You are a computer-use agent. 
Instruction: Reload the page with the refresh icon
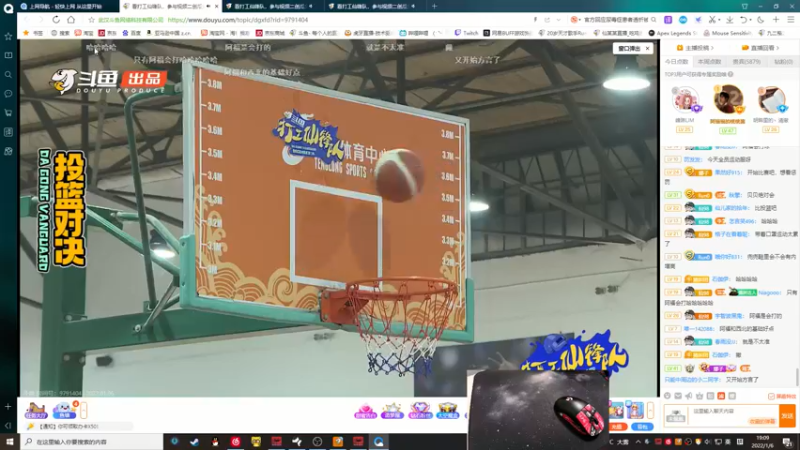pos(56,19)
